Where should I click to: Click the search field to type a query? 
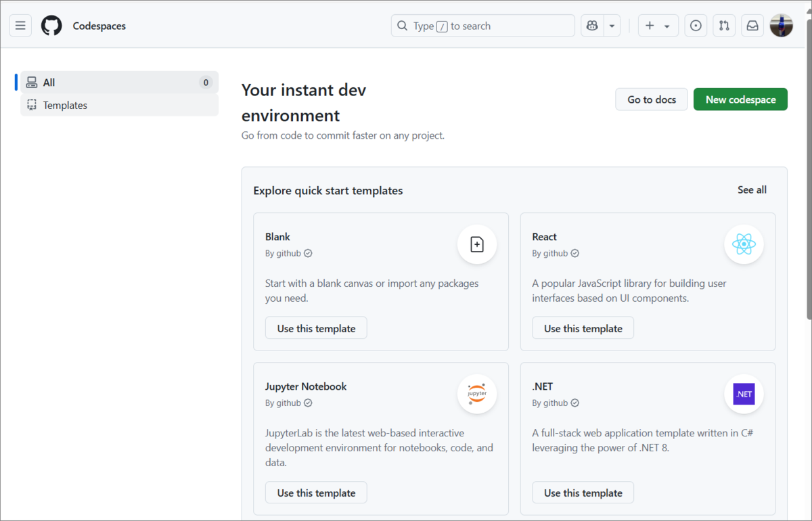(482, 25)
